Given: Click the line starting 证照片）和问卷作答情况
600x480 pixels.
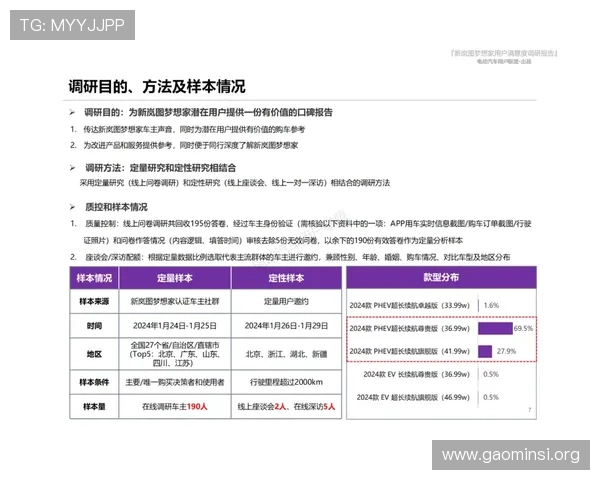Looking at the screenshot, I should pos(273,240).
